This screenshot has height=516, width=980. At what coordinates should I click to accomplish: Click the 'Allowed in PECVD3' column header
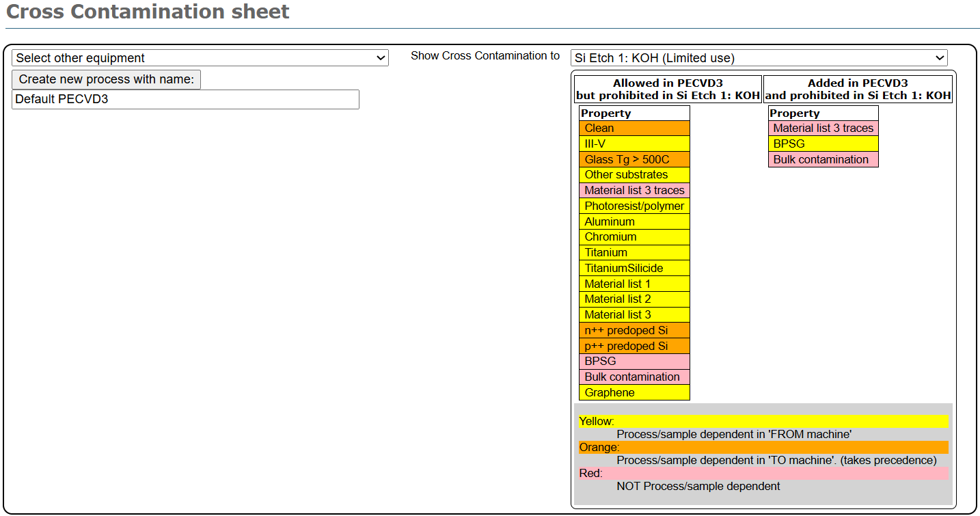(667, 90)
